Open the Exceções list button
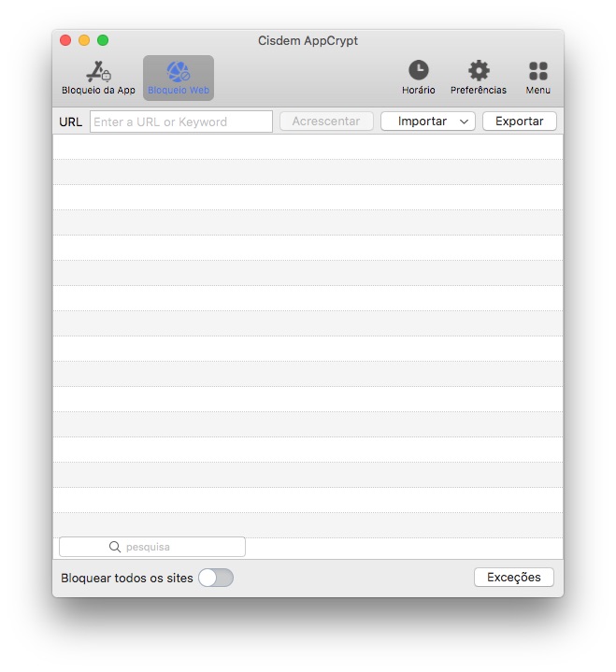616x672 pixels. 513,578
